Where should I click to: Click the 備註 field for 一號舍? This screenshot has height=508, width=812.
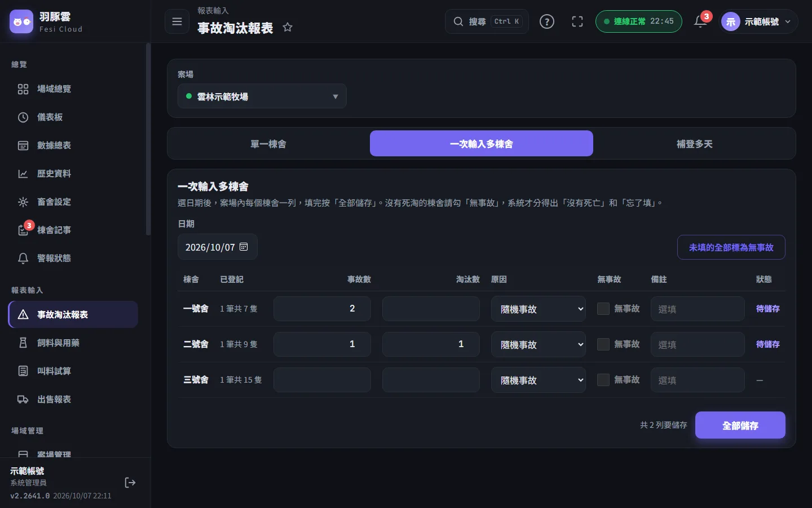click(x=698, y=309)
